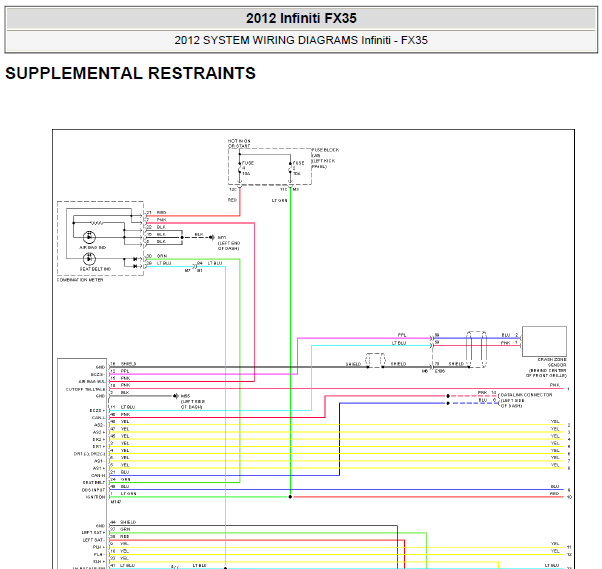The height and width of the screenshot is (569, 602).
Task: Click the 'DATA LINK CONNECTOR' label
Action: click(x=526, y=395)
